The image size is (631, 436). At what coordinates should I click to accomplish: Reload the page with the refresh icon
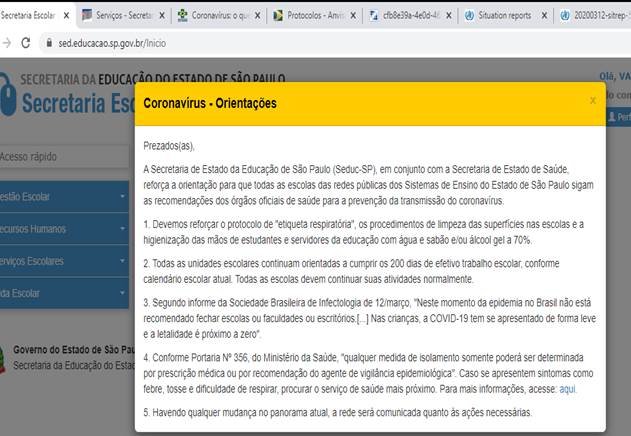(26, 43)
